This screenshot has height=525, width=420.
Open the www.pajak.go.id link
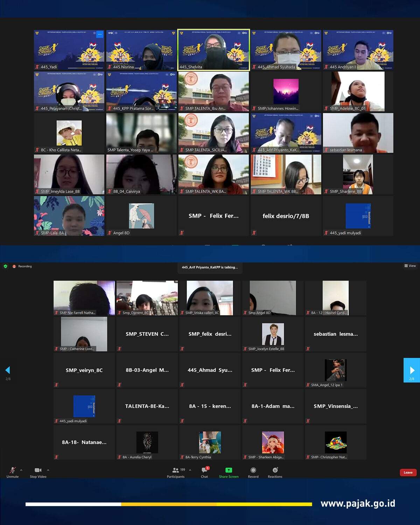(x=358, y=504)
